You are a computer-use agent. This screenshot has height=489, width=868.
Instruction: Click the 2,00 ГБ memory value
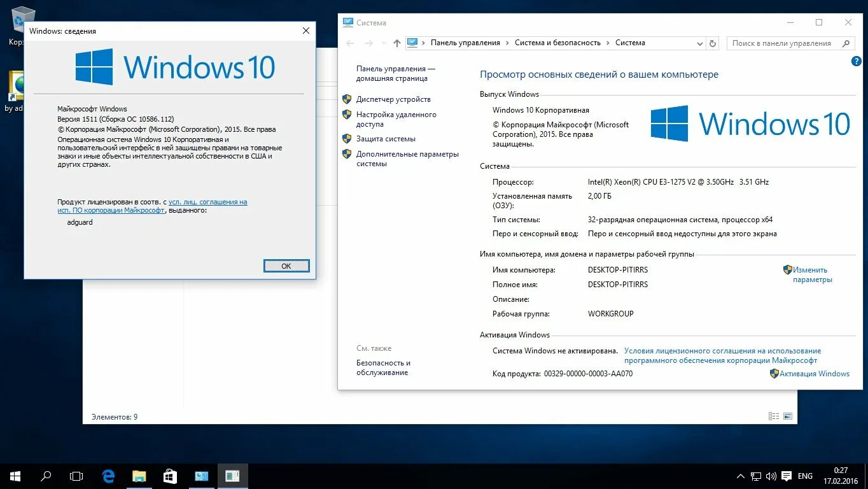[599, 196]
